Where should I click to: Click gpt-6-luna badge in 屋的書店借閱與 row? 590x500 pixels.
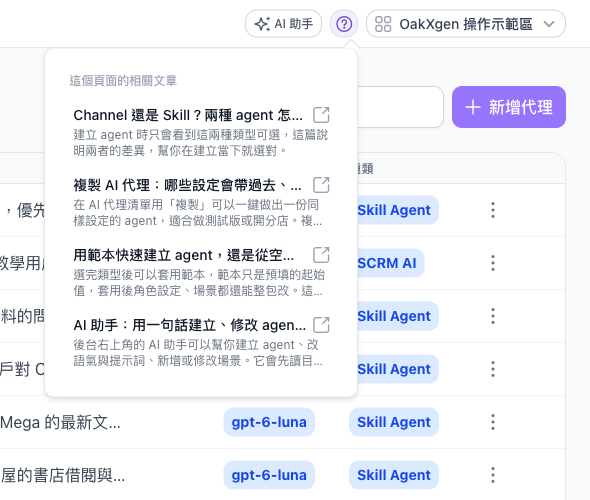click(269, 475)
